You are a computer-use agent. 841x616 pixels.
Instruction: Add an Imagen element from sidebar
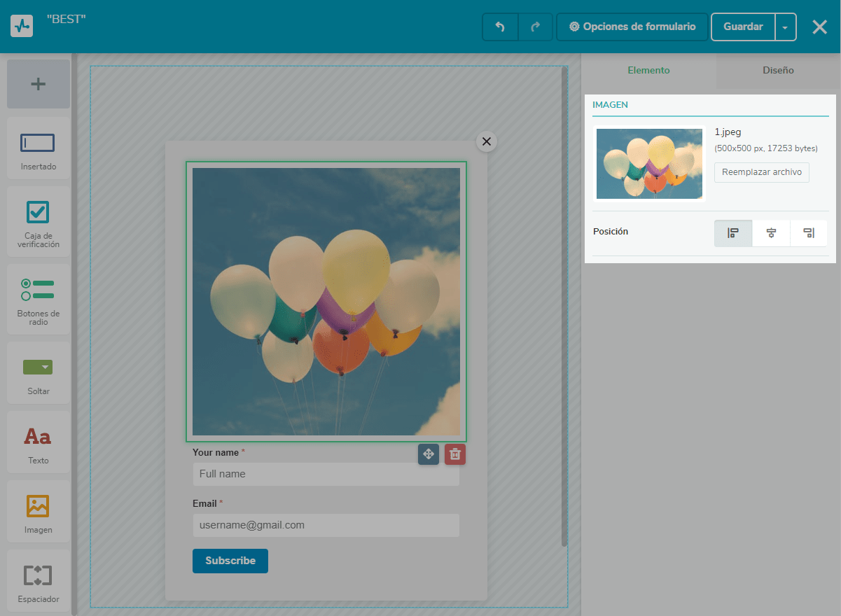coord(38,511)
